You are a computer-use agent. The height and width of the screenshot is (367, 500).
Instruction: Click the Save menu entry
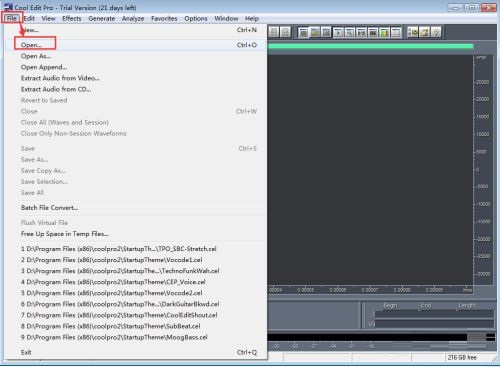coord(136,148)
